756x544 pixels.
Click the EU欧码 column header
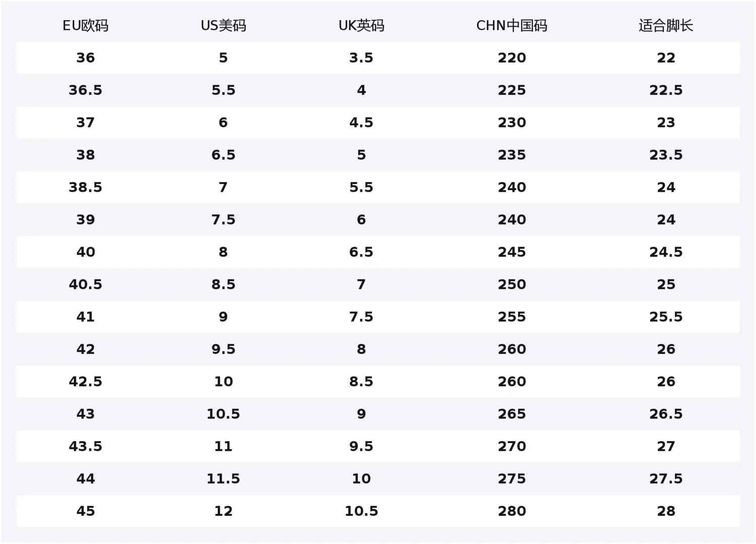85,26
